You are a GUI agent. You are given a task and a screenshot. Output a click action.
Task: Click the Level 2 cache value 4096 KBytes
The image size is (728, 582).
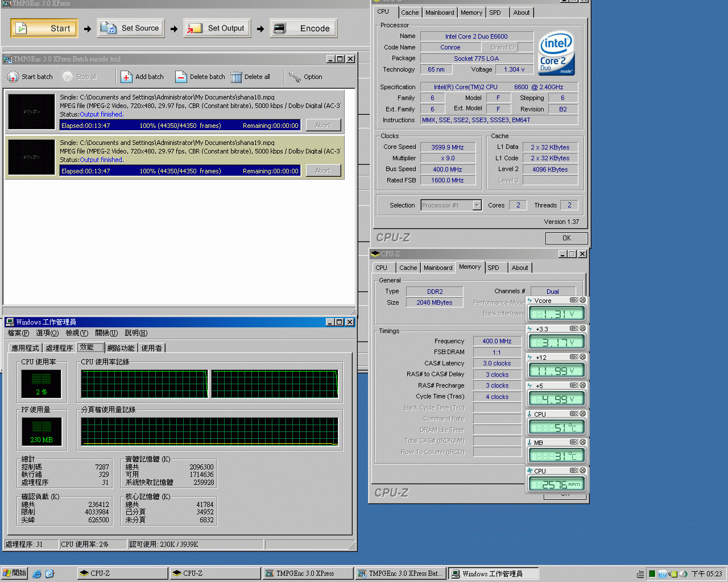[x=550, y=169]
